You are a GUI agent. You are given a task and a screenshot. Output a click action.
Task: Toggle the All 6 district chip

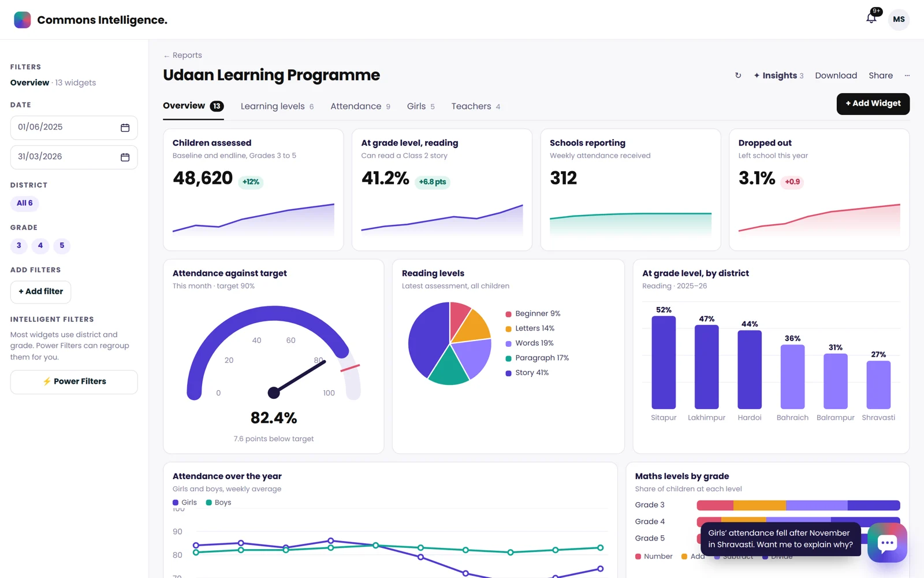25,203
